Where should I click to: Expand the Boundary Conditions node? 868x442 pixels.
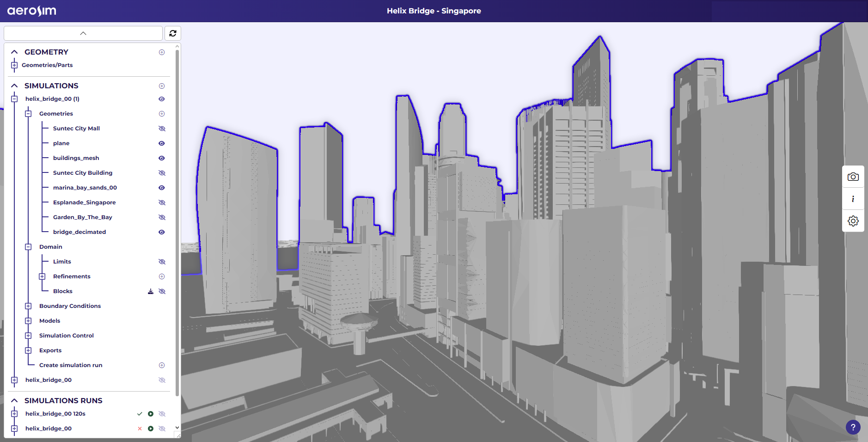coord(28,306)
